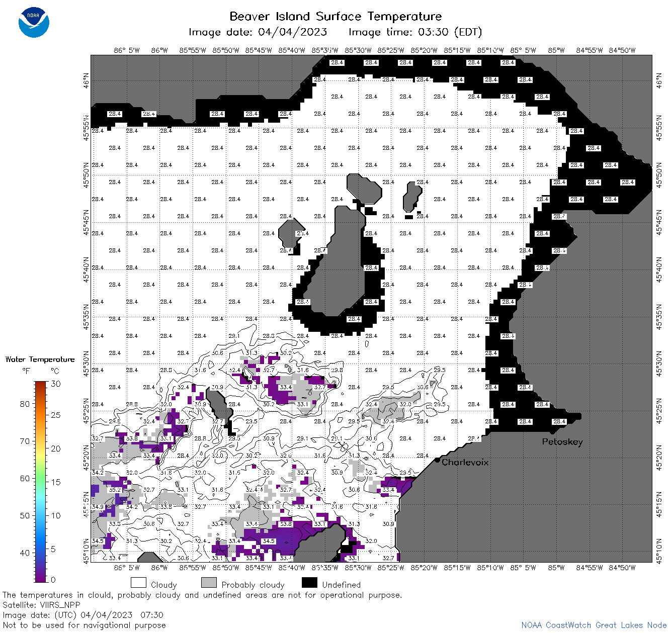Click the black Undefined legend swatch

coord(309,583)
